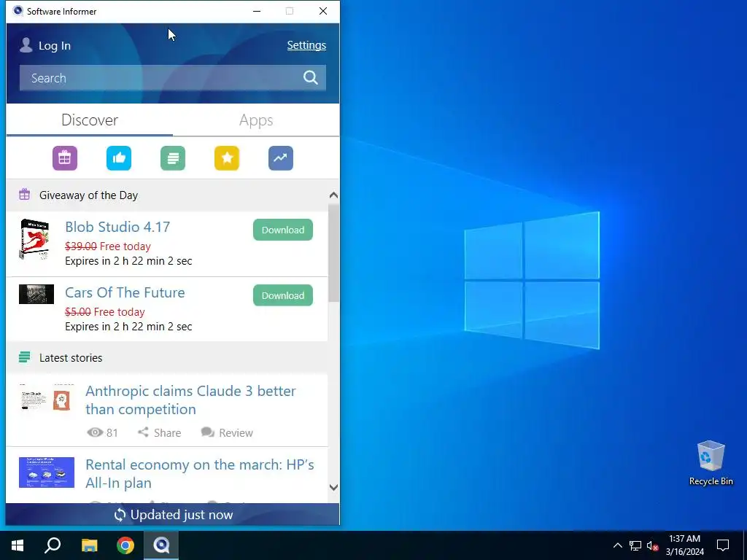The height and width of the screenshot is (560, 747).
Task: Click the Updated just now status bar
Action: pos(173,515)
